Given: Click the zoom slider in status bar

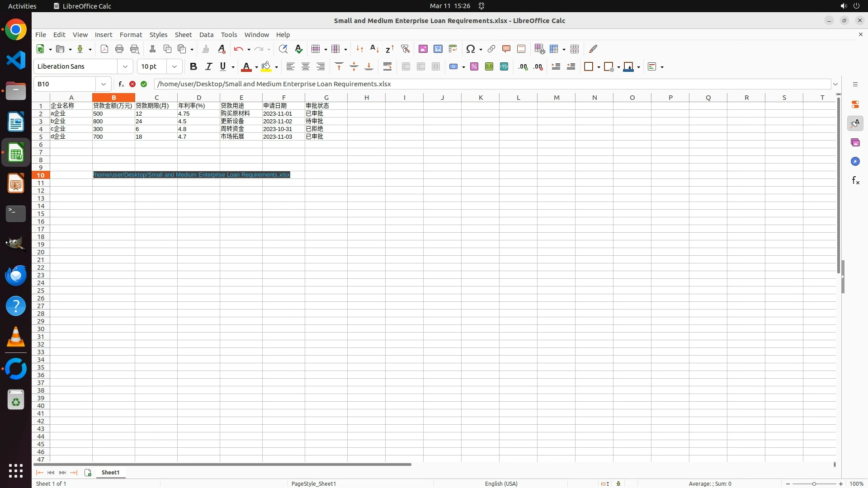Looking at the screenshot, I should [814, 483].
